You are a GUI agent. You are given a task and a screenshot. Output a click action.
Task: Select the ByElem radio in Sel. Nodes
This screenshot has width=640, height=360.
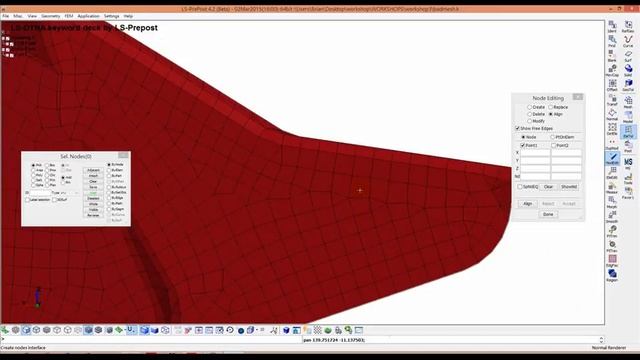[109, 170]
